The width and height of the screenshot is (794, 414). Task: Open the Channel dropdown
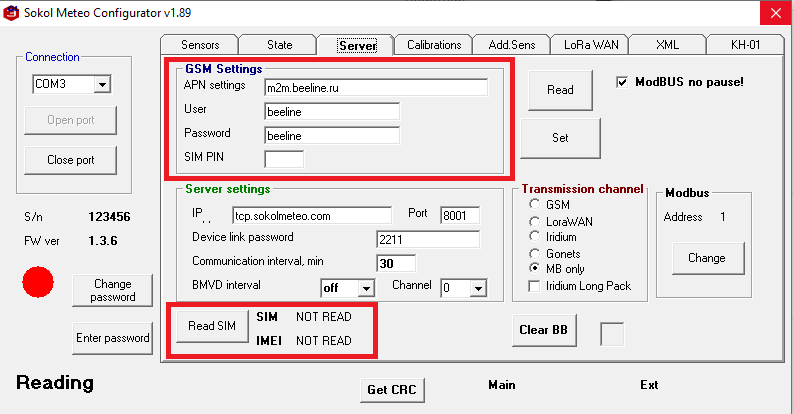click(x=478, y=288)
